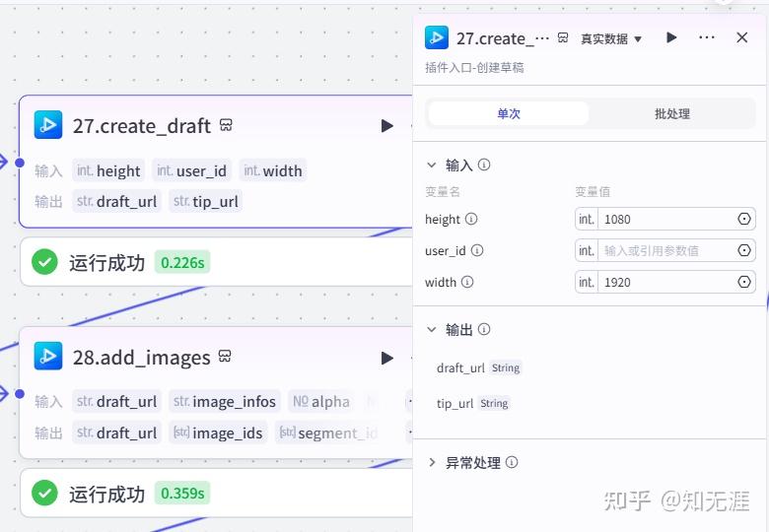Screen dimensions: 769x532
Task: Click the plugin logo in the side panel header
Action: (x=437, y=37)
